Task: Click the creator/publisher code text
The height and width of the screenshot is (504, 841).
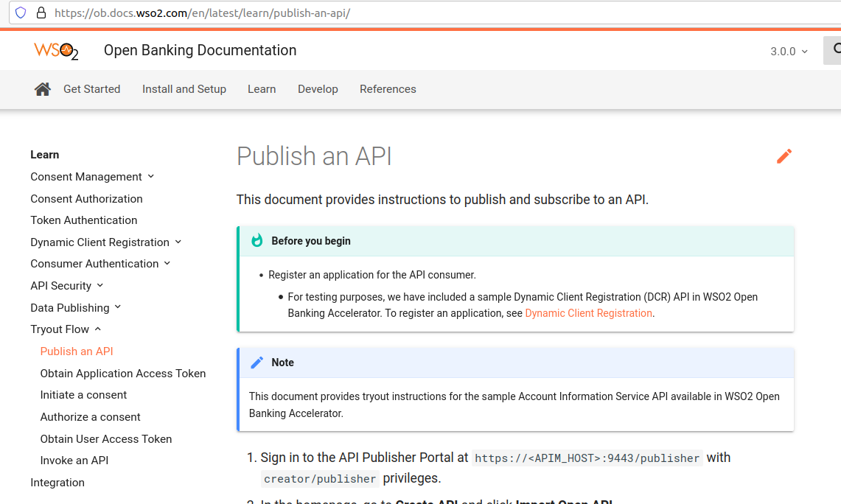Action: click(320, 479)
